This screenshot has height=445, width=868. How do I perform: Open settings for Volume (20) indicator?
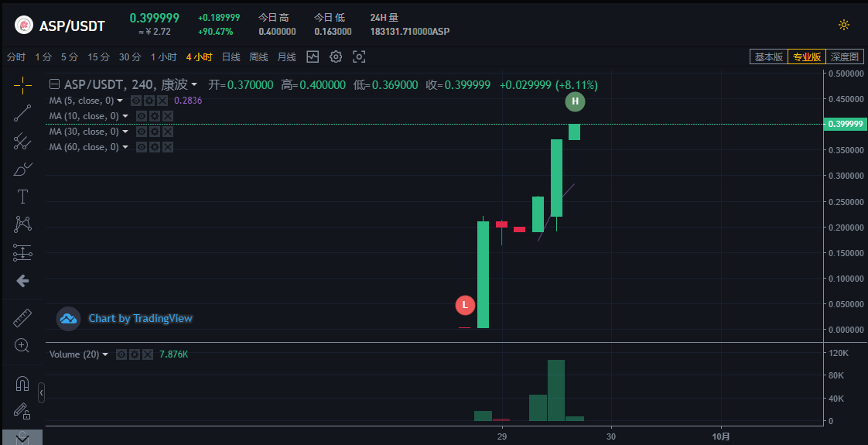(135, 354)
